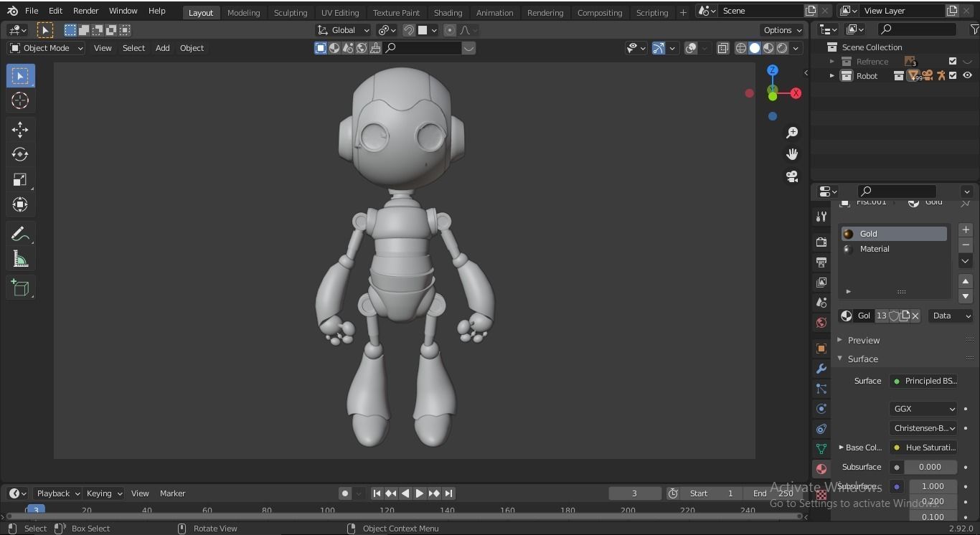This screenshot has height=535, width=980.
Task: Open Tool settings tab icon
Action: point(821,217)
